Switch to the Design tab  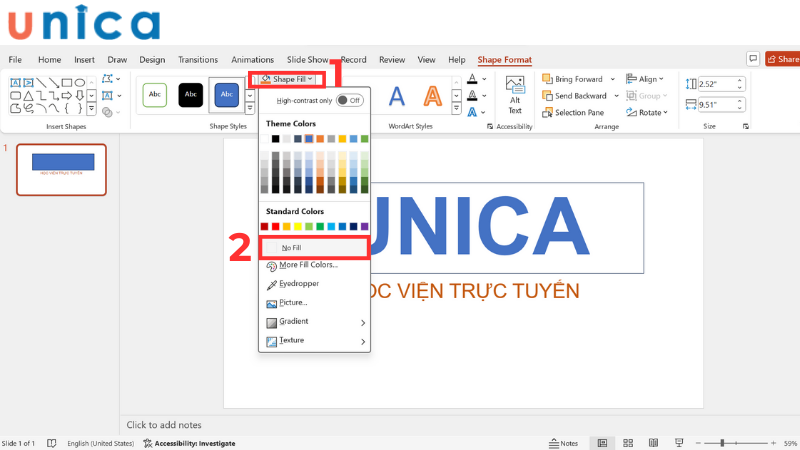152,60
